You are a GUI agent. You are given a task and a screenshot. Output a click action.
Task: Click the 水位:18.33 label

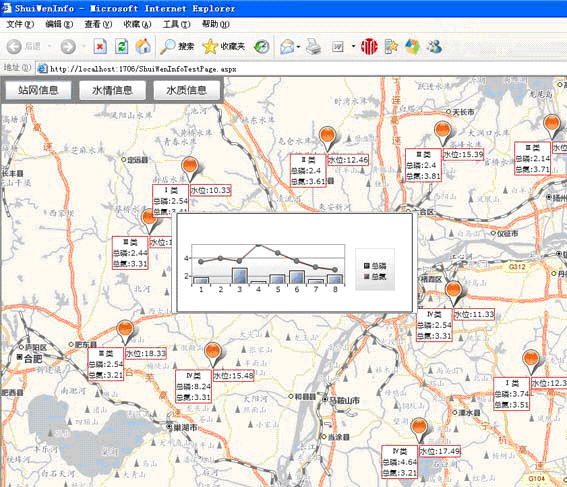[x=146, y=353]
